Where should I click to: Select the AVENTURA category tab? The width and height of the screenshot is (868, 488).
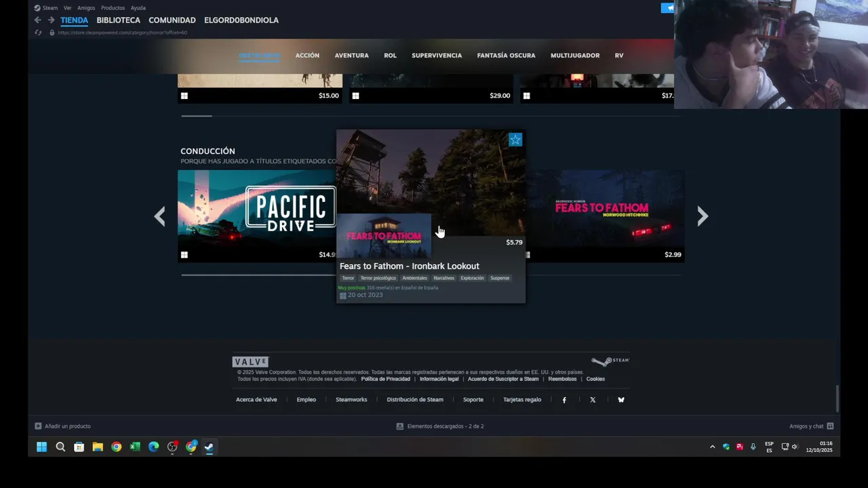[351, 56]
